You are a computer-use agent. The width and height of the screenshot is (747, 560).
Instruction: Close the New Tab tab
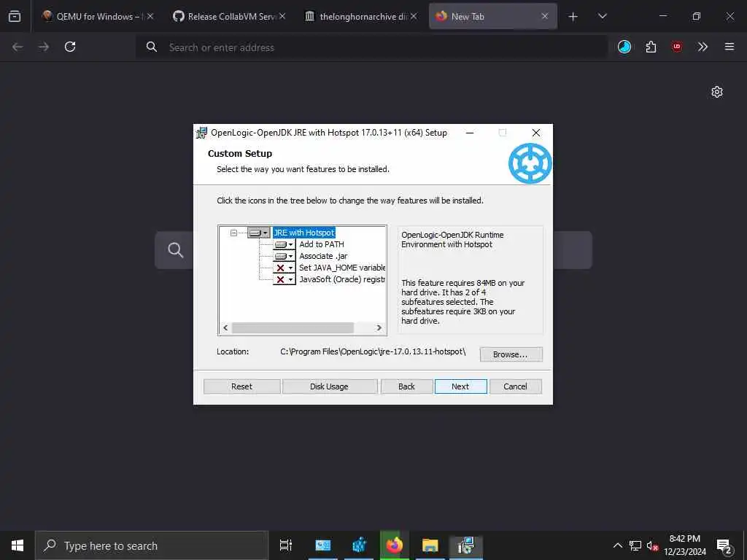click(545, 16)
